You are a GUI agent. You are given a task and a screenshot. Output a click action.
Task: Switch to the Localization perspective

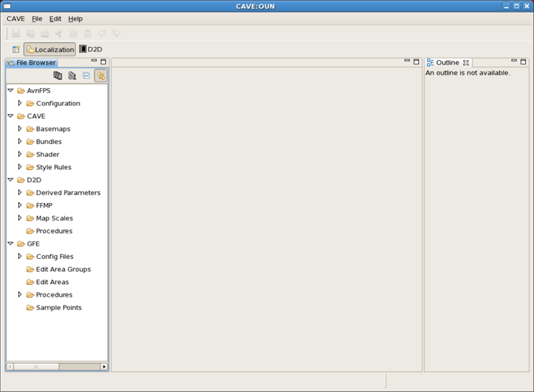click(x=50, y=49)
